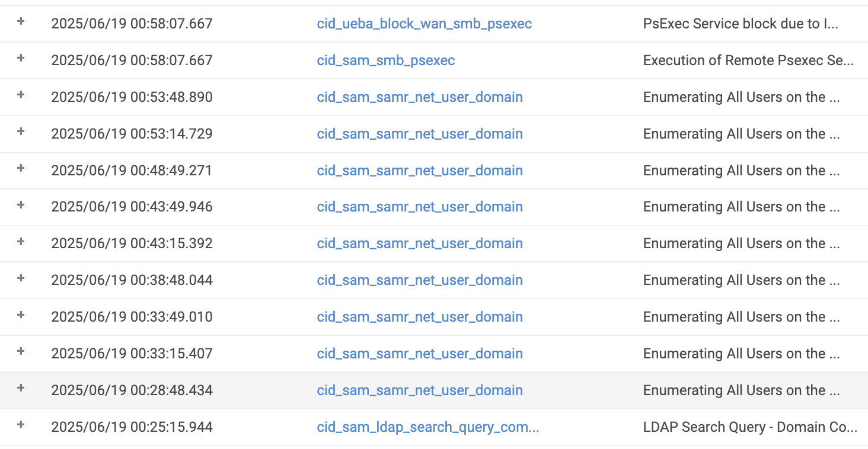
Task: Expand the 00:58:07.667 cid_ueba_block_wan_smb_psexec row
Action: 21,21
